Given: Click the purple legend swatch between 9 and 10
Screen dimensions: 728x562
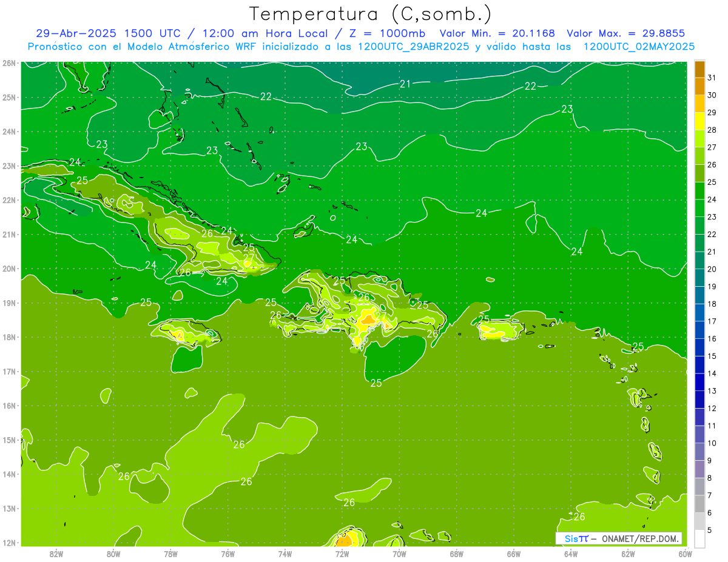Looking at the screenshot, I should coord(700,452).
